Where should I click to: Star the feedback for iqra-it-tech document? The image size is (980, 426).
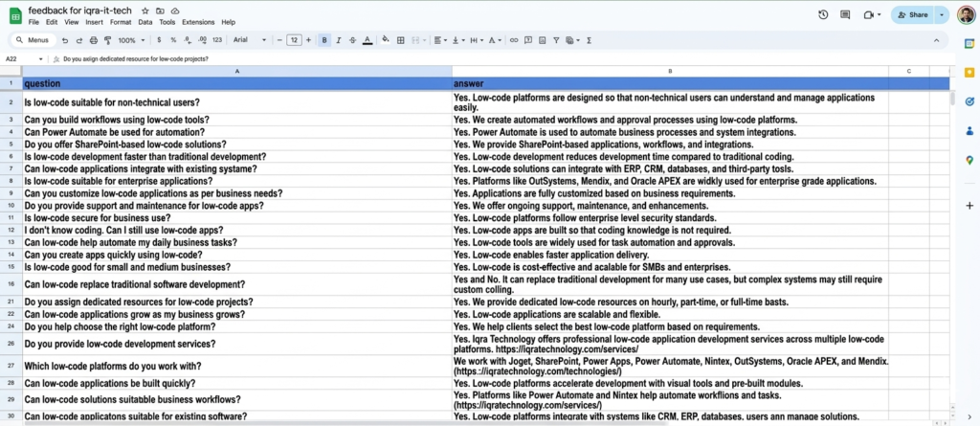coord(145,10)
